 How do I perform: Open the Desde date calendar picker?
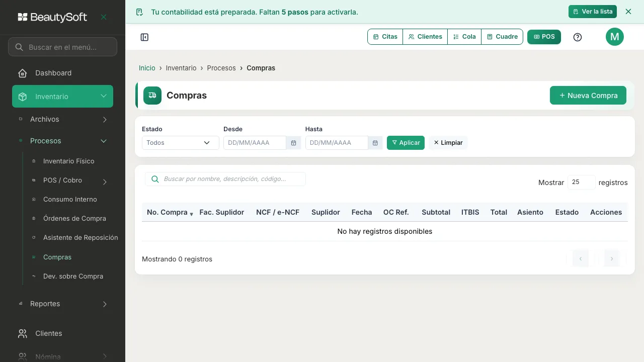293,143
